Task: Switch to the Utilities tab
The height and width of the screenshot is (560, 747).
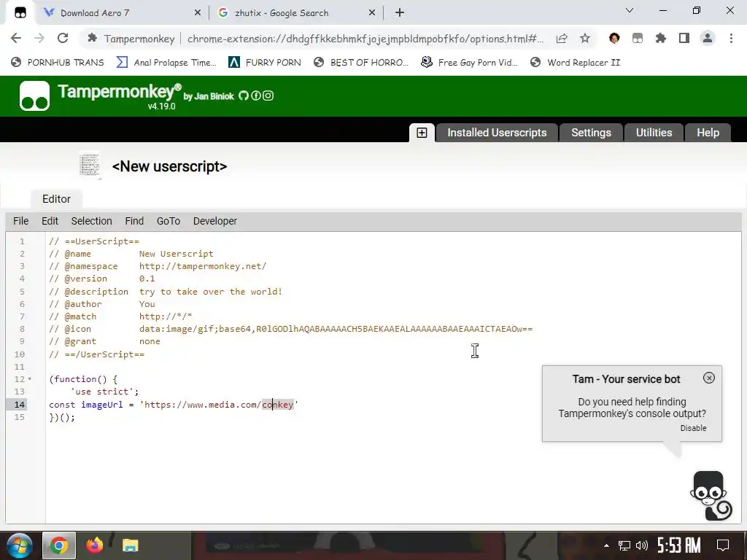Action: (654, 133)
